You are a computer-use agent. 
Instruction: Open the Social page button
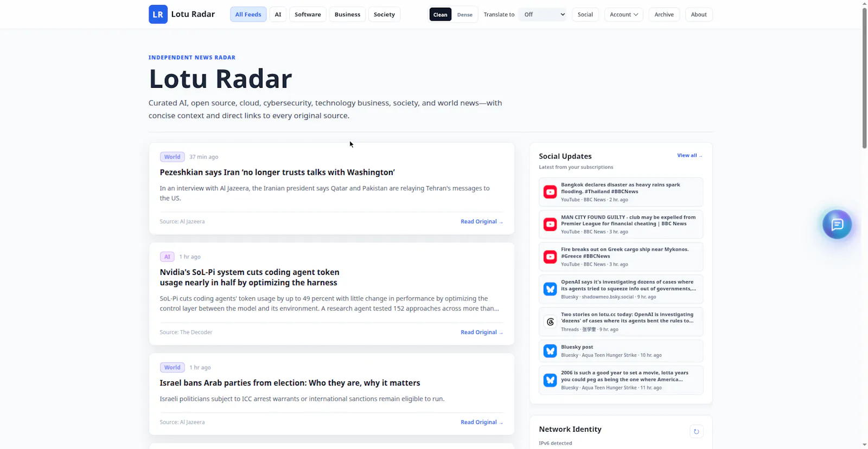pyautogui.click(x=585, y=15)
